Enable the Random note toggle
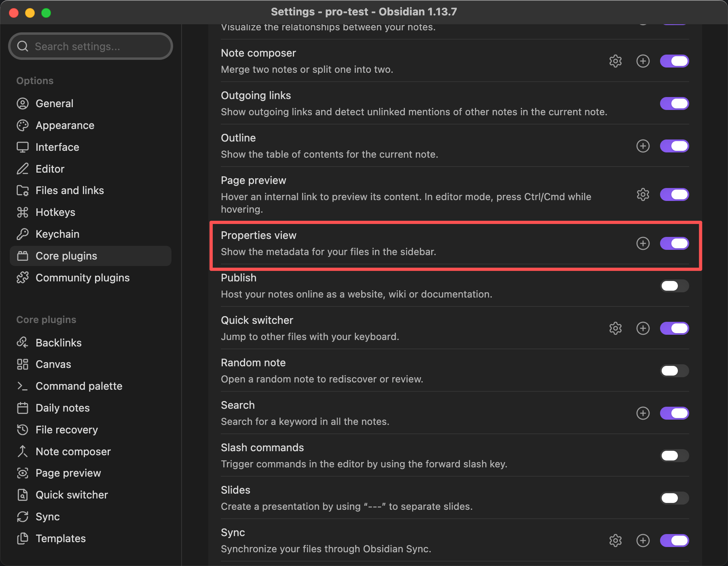 [x=674, y=371]
